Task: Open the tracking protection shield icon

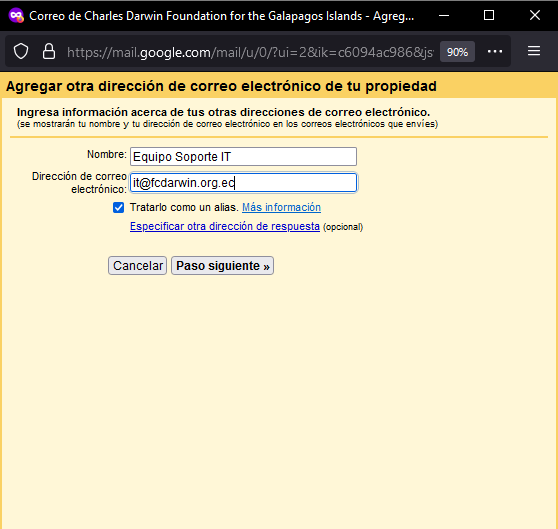Action: click(21, 52)
